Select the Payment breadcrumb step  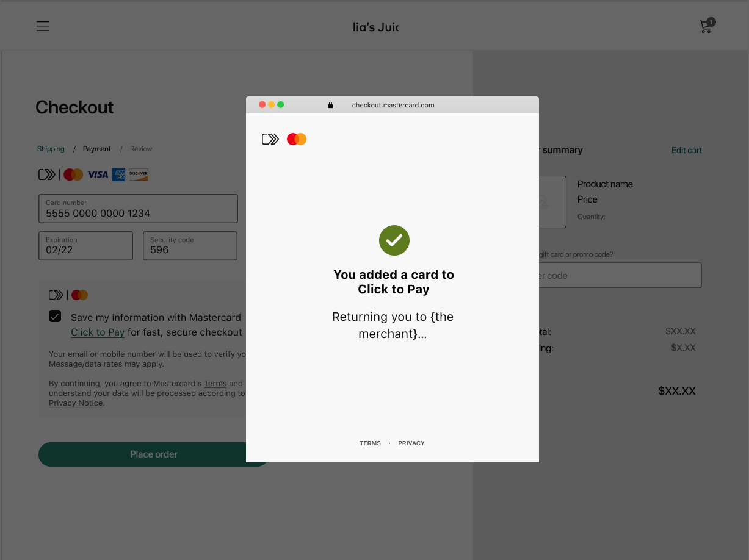click(x=97, y=149)
